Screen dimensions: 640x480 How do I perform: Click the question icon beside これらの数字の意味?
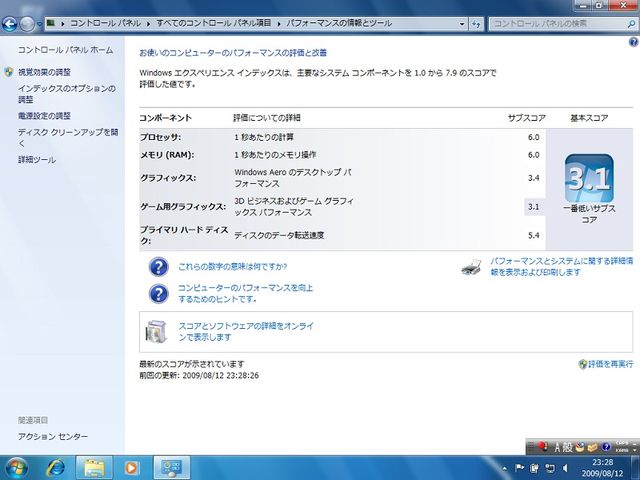[158, 267]
